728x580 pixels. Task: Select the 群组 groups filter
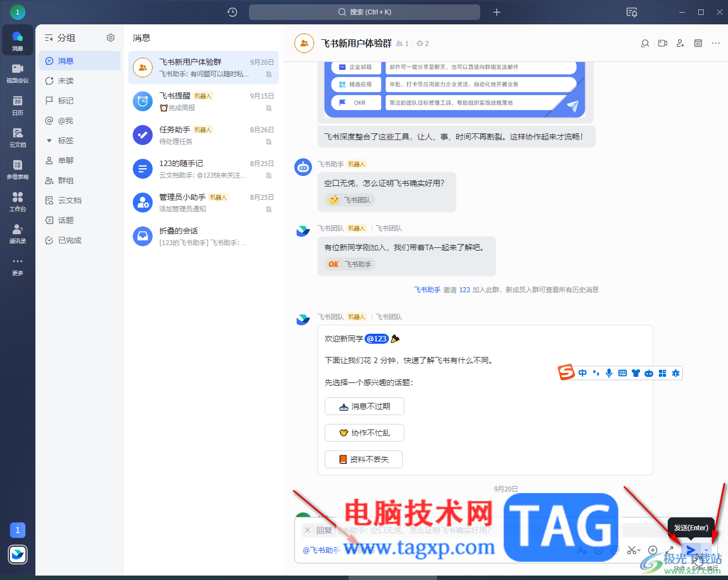click(80, 180)
